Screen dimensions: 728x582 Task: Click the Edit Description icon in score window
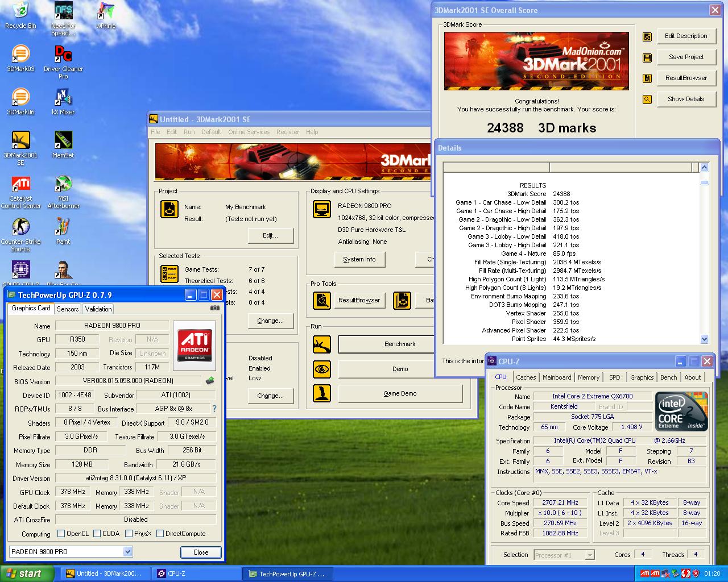(647, 36)
